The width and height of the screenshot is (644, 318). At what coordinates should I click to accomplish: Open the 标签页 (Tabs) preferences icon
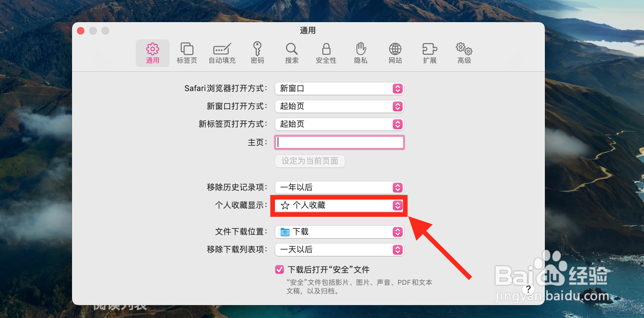point(187,53)
